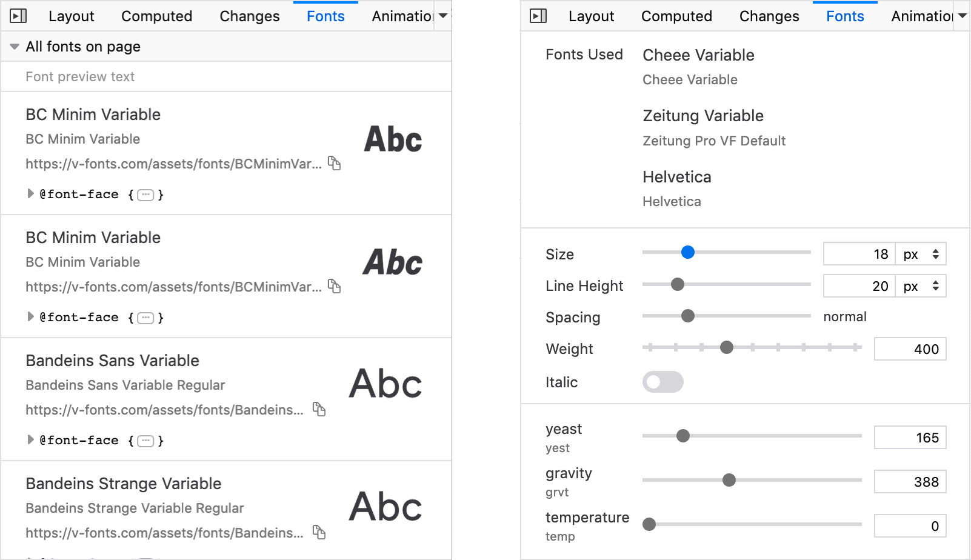Copy the first BC Minim Variable font URL
Viewport: 971px width, 560px height.
tap(335, 164)
